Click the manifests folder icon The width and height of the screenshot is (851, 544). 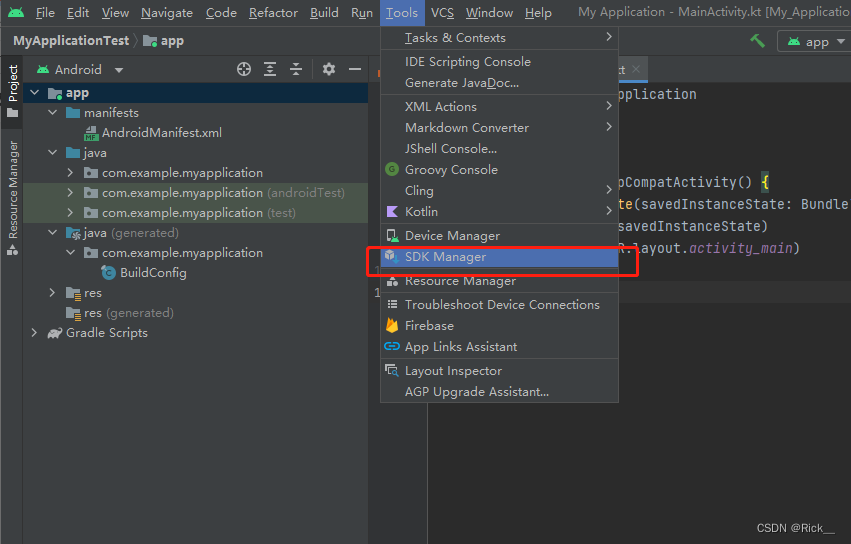point(73,113)
